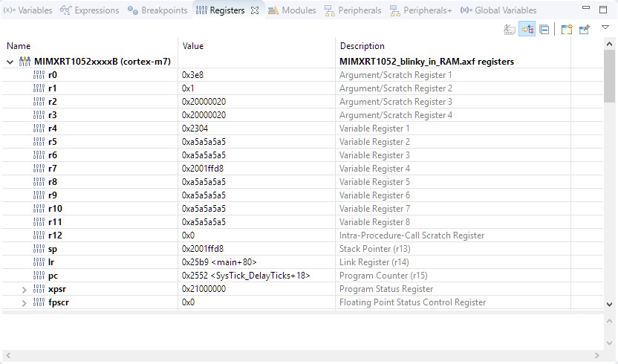Select the r12 value 0x0
Image resolution: width=618 pixels, height=364 pixels.
pyautogui.click(x=188, y=235)
